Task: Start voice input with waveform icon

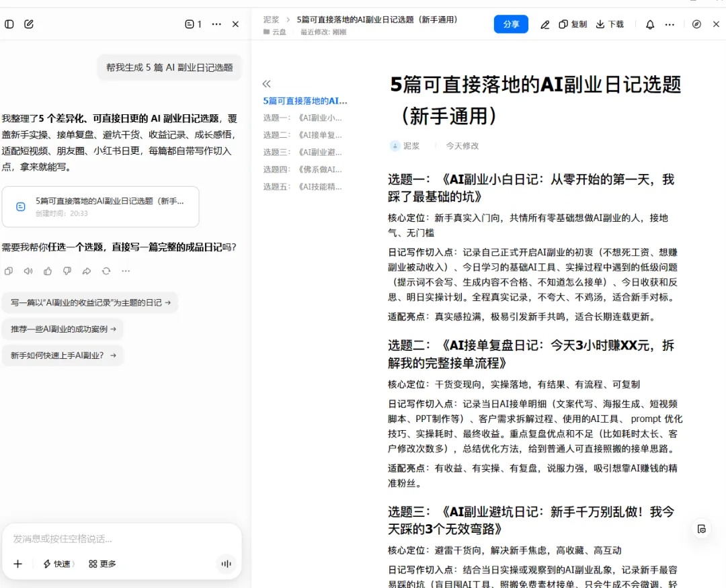Action: tap(226, 563)
